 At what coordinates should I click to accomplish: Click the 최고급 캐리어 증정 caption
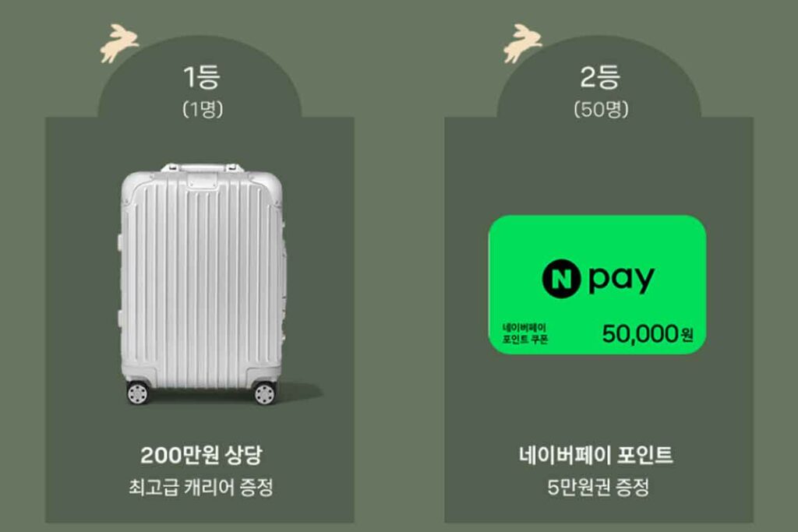pos(200,488)
